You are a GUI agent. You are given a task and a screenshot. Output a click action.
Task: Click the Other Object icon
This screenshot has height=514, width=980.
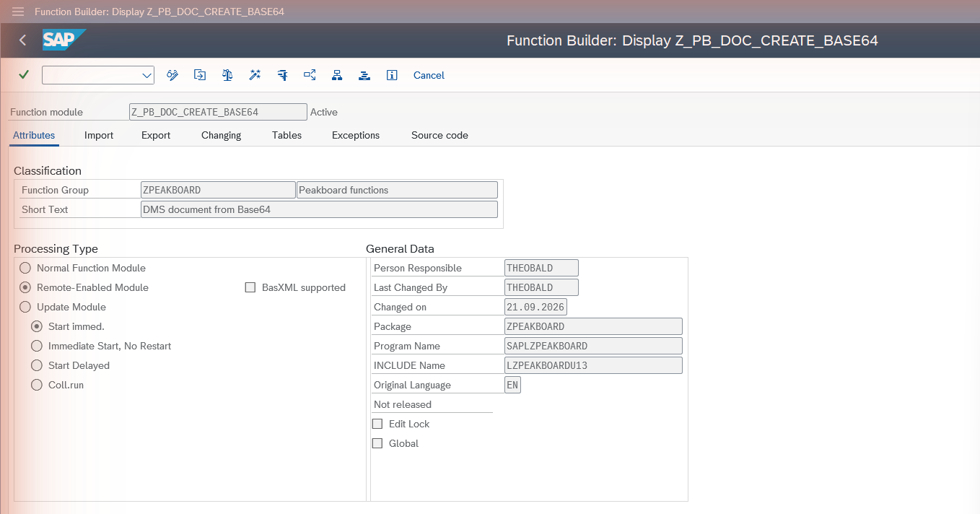pyautogui.click(x=200, y=75)
